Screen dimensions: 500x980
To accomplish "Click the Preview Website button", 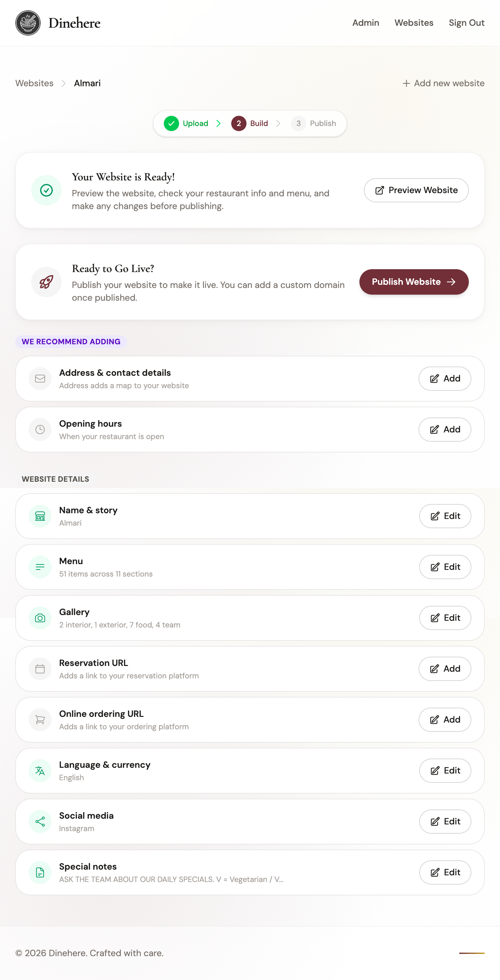I will pyautogui.click(x=416, y=190).
